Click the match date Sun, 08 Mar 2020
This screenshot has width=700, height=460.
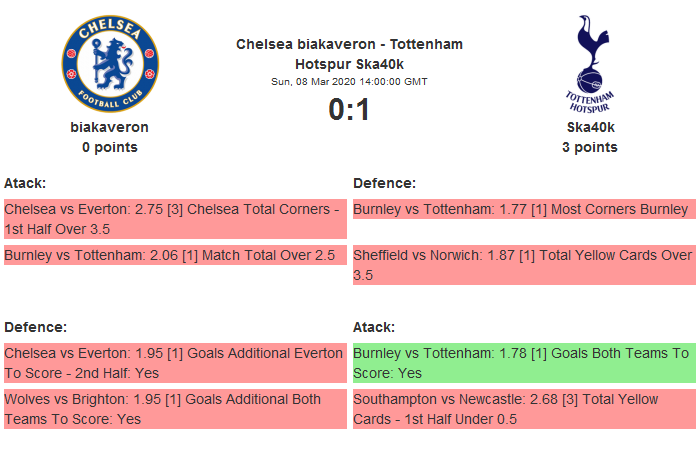[x=349, y=82]
